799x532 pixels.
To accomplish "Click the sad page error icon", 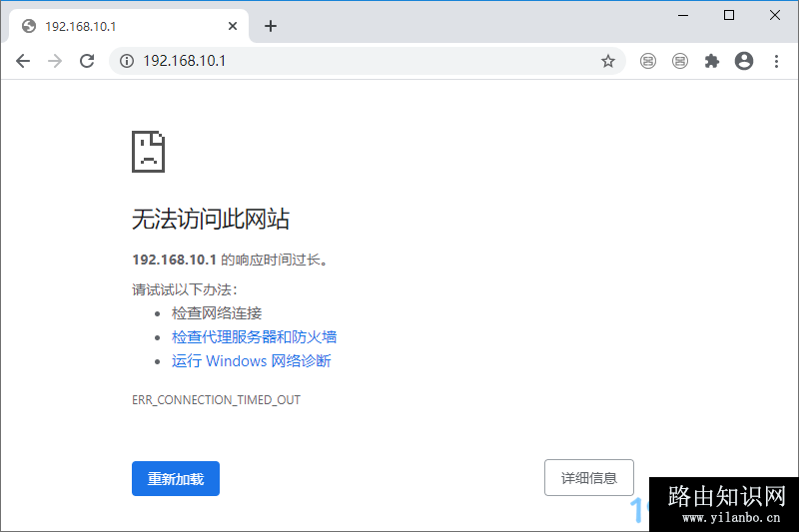I will [x=148, y=152].
